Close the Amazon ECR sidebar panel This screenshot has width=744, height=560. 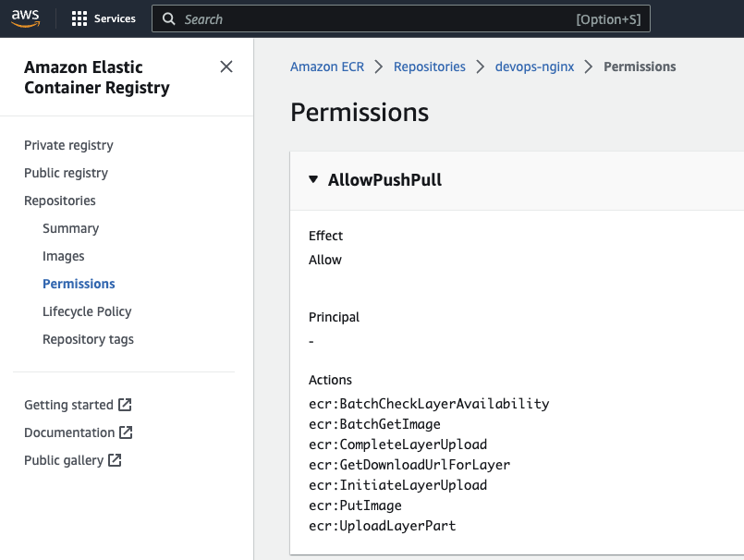click(226, 67)
